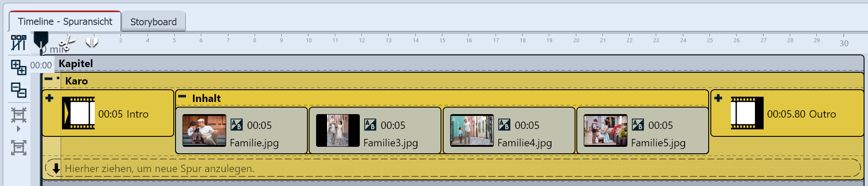Expand the Outro chapter block
This screenshot has width=868, height=186.
click(x=718, y=98)
